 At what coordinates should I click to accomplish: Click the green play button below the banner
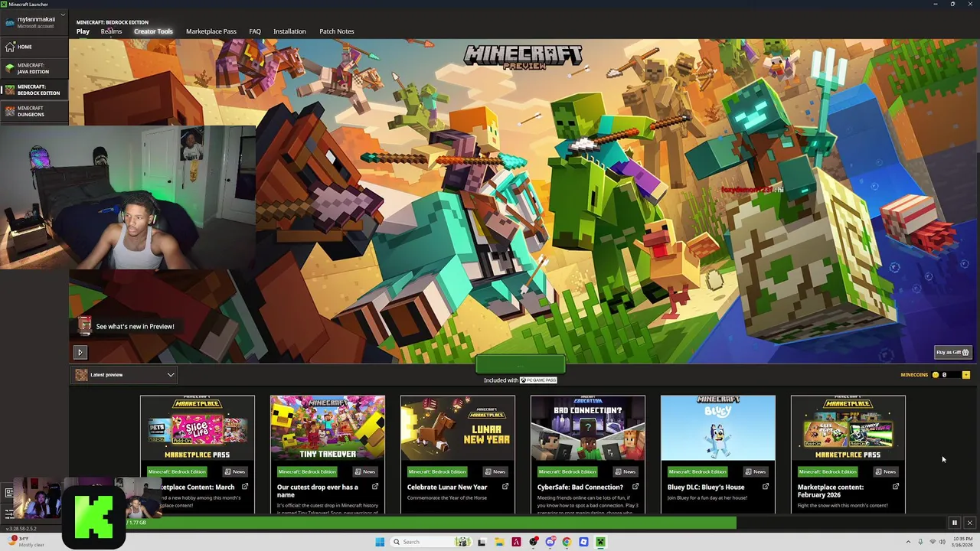pos(521,364)
